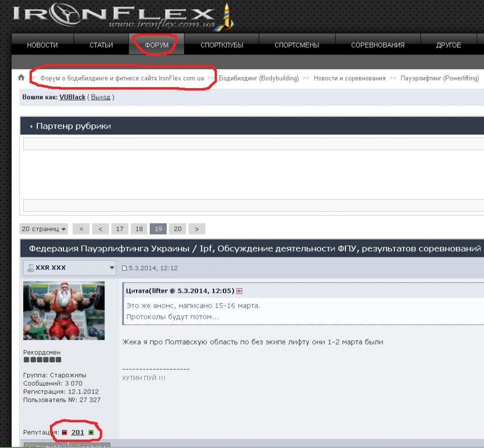Open the Форум tab in navigation
This screenshot has width=484, height=448.
coord(156,45)
